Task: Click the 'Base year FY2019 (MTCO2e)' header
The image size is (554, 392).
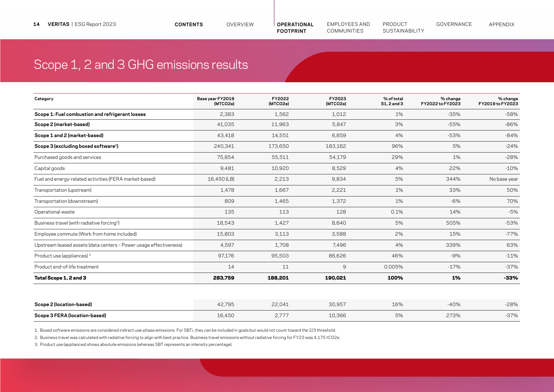Action: (215, 101)
